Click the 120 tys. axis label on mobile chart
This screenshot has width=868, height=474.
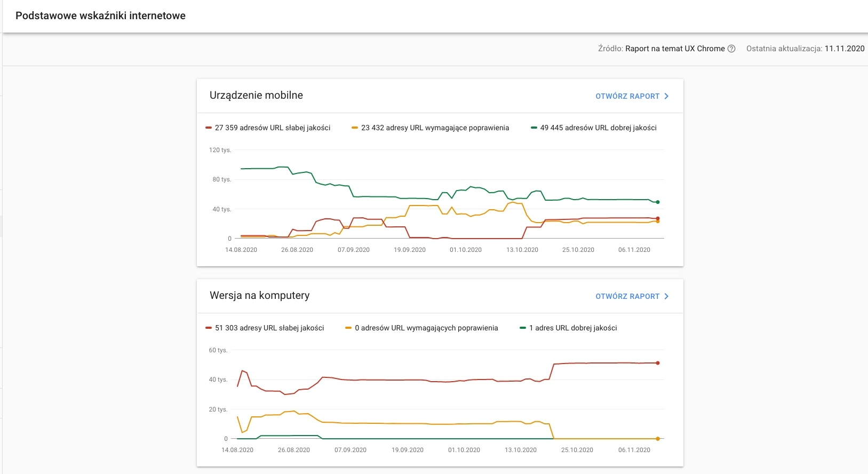(220, 150)
